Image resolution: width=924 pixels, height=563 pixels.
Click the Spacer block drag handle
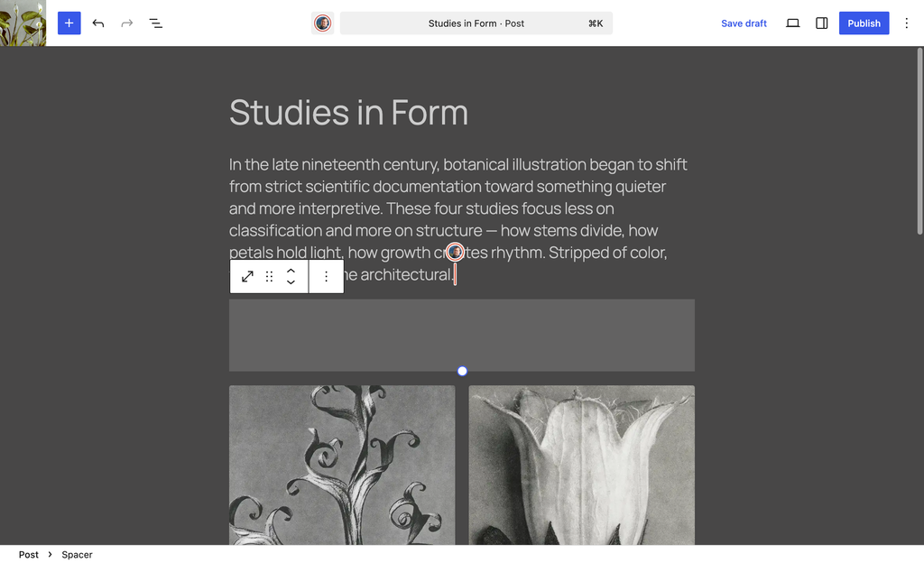pyautogui.click(x=269, y=276)
